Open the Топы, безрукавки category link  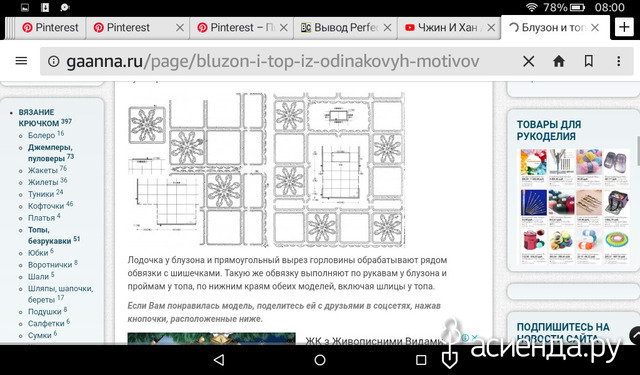click(x=53, y=235)
